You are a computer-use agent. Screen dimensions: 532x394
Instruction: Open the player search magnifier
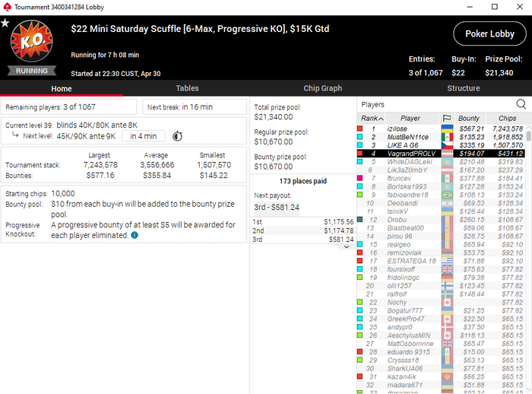521,104
